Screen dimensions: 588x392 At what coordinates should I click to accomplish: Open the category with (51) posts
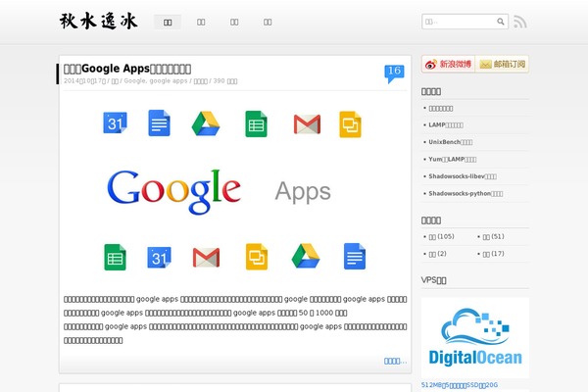click(493, 237)
